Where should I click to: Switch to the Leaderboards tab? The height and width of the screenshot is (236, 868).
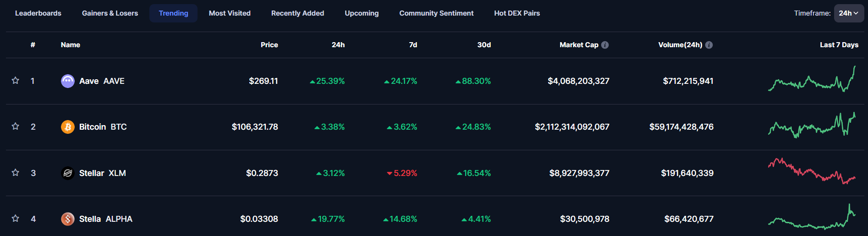(38, 13)
